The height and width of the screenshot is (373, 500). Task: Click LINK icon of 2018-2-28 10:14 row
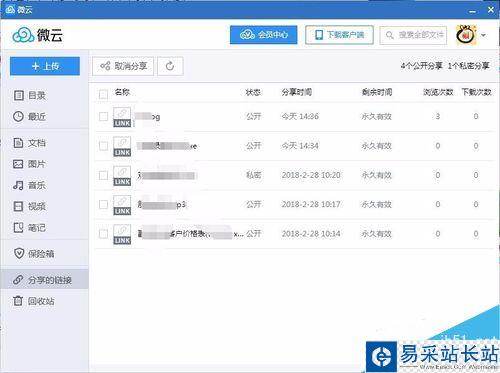pyautogui.click(x=122, y=234)
